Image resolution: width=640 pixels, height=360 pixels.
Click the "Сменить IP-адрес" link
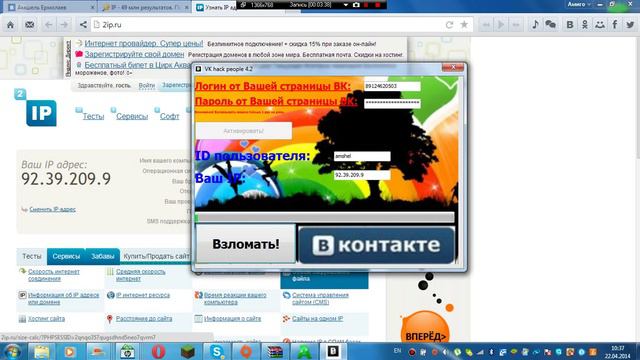pyautogui.click(x=52, y=209)
